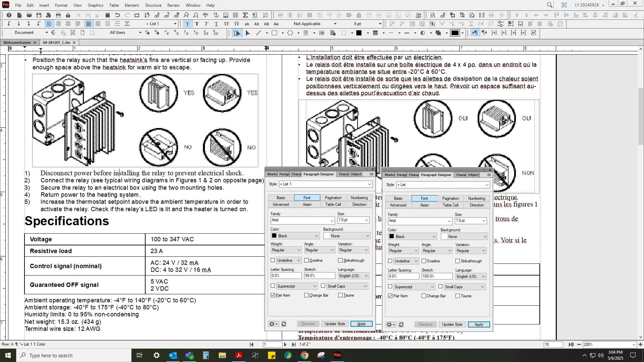Switch to Pagination tab in left designer
Screen dimensions: 644x362
coord(333,198)
